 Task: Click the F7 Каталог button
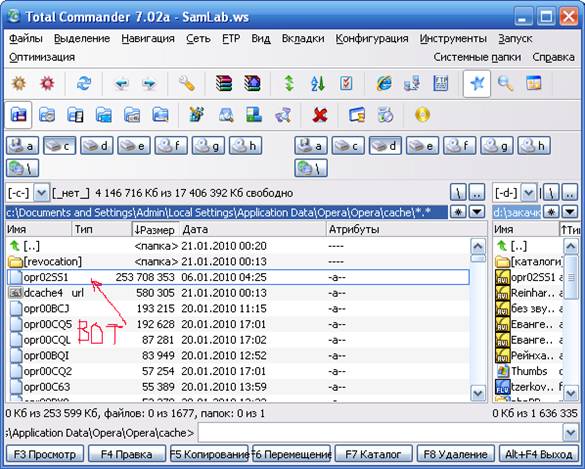373,454
